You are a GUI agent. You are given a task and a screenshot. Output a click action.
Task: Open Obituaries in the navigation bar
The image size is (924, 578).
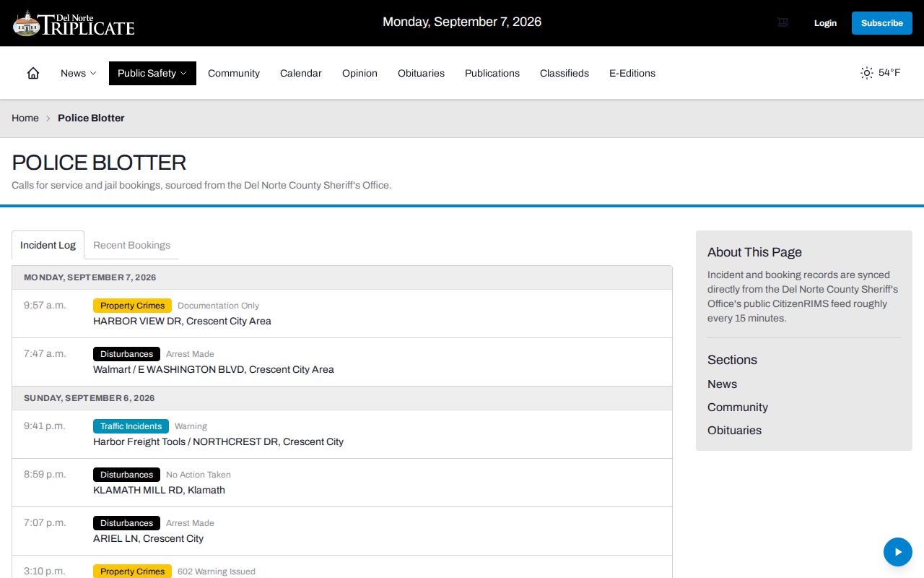click(421, 73)
